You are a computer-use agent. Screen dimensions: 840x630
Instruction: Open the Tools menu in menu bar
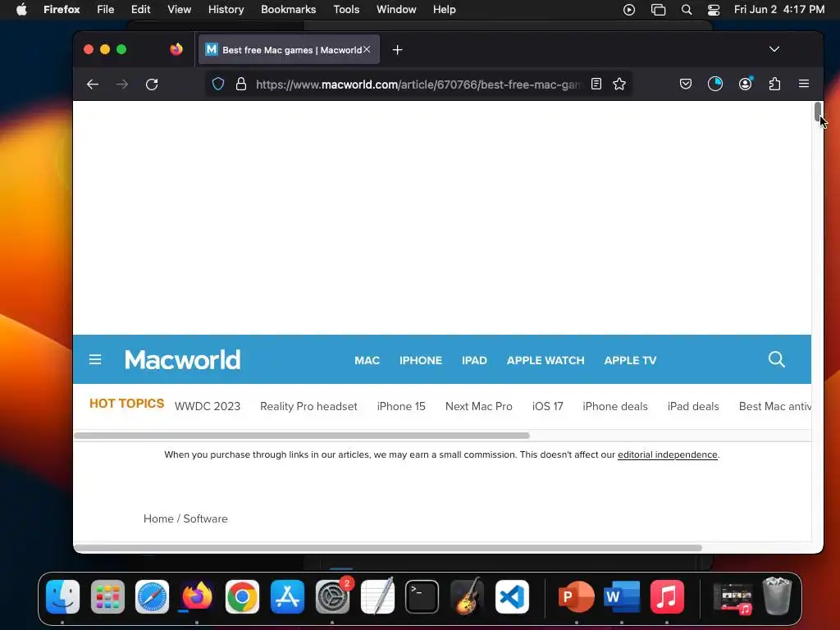point(347,10)
